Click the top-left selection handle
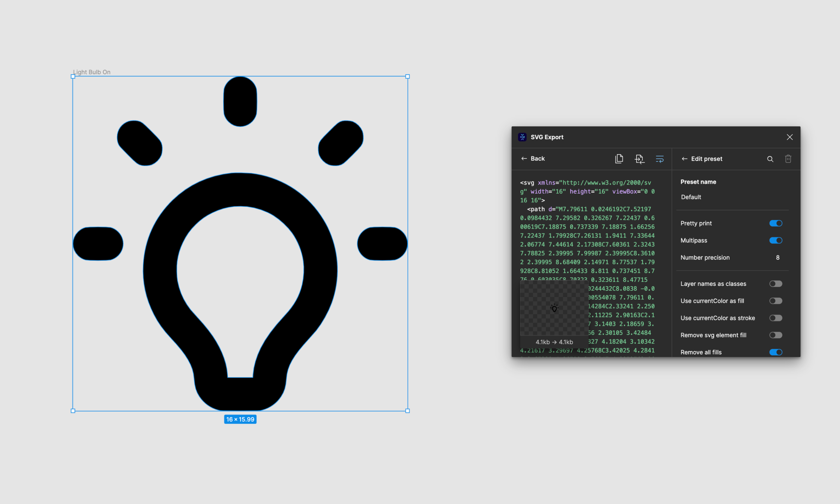 pos(73,76)
